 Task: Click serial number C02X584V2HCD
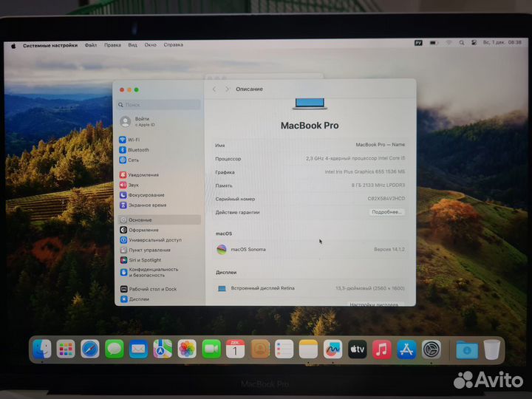386,199
